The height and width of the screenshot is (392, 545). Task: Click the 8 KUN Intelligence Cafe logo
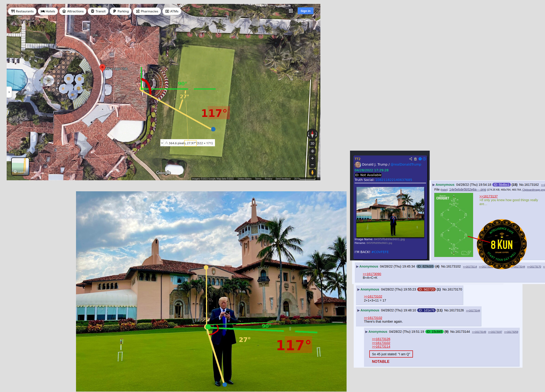pyautogui.click(x=502, y=244)
